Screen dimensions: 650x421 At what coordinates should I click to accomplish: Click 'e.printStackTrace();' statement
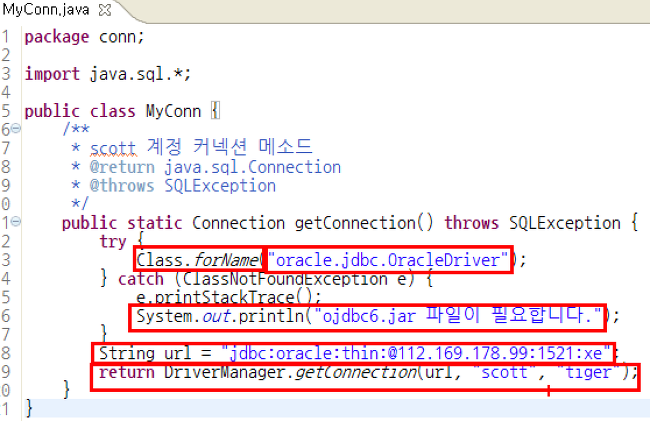229,297
